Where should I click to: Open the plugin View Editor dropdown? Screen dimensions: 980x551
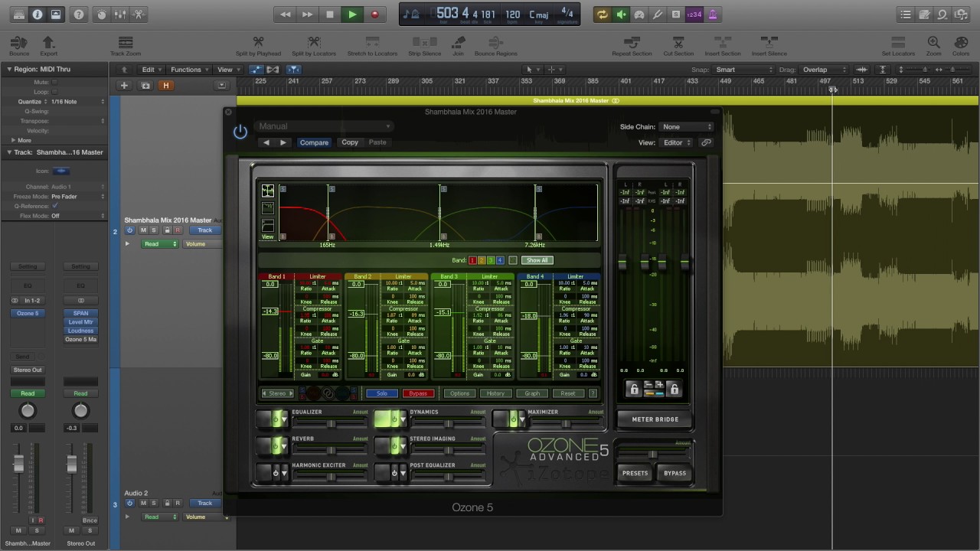tap(677, 142)
